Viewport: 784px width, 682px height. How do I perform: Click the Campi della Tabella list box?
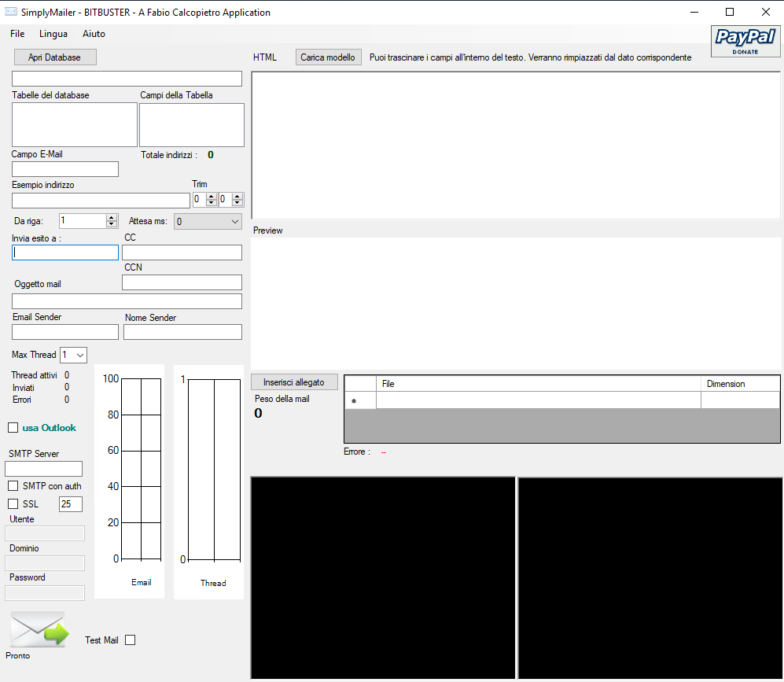click(192, 125)
